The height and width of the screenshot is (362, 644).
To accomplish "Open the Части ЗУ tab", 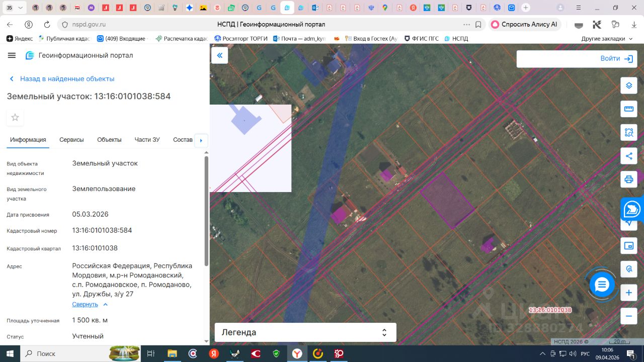I will coord(147,140).
